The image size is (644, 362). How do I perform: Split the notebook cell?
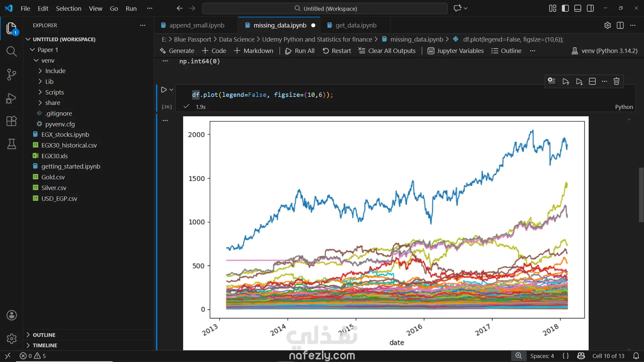click(x=592, y=81)
